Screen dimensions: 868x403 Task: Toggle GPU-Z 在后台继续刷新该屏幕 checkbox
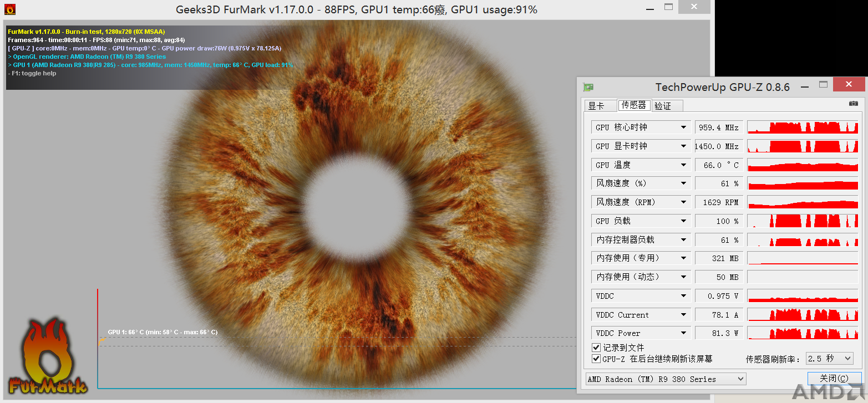pyautogui.click(x=596, y=359)
